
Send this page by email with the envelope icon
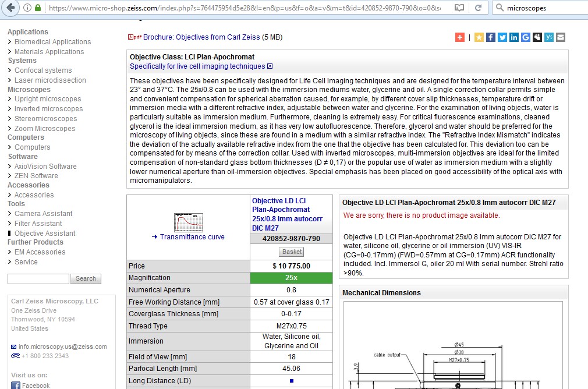560,37
